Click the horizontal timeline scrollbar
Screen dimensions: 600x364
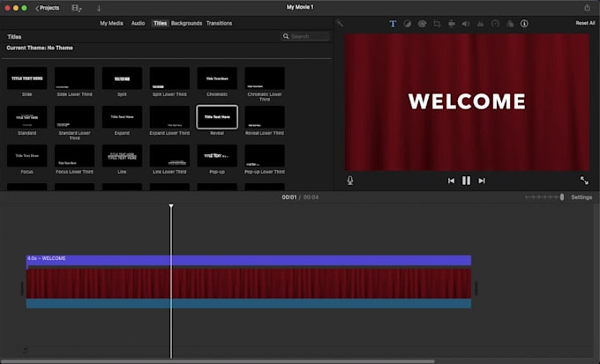217,361
